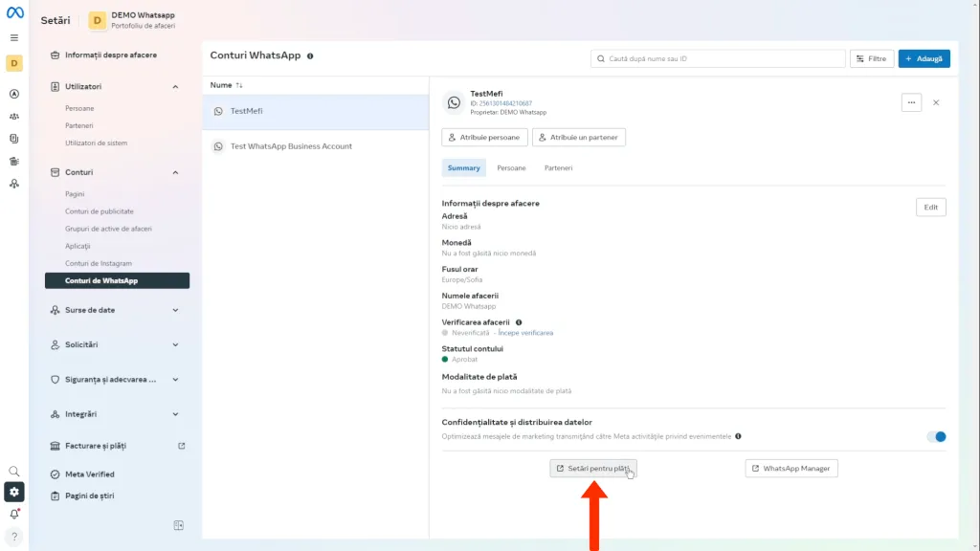Viewport: 980px width, 551px height.
Task: Open the Filtre filter options
Action: (871, 58)
